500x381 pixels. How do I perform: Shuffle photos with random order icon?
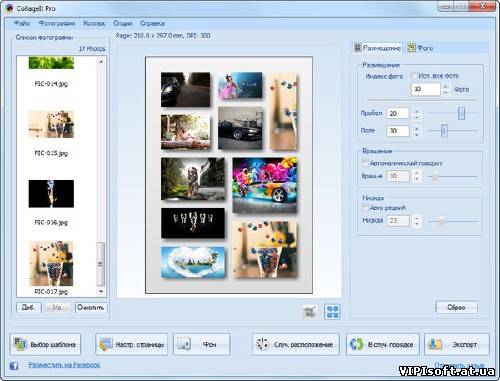356,344
